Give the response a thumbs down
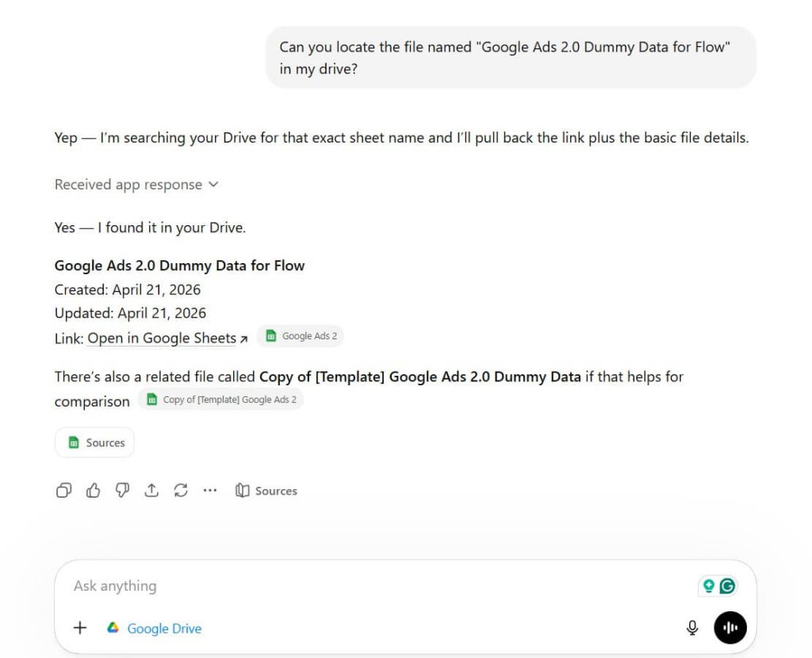 click(x=122, y=491)
